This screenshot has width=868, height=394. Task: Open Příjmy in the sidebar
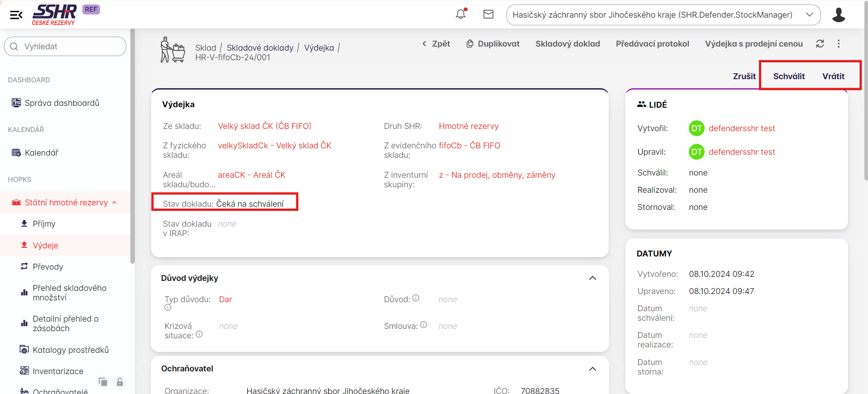44,224
